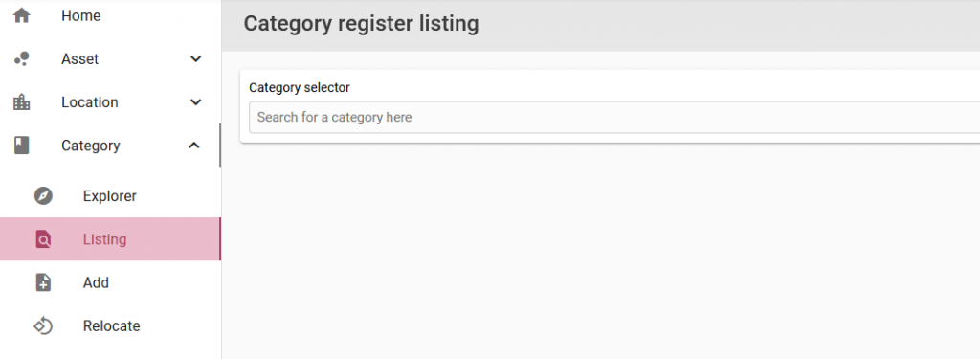The image size is (980, 359).
Task: Click the Home house icon
Action: 21,15
